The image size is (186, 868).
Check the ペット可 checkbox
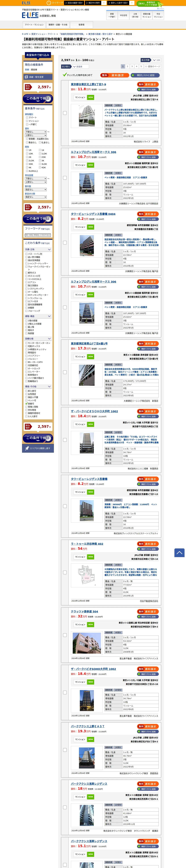26,400
